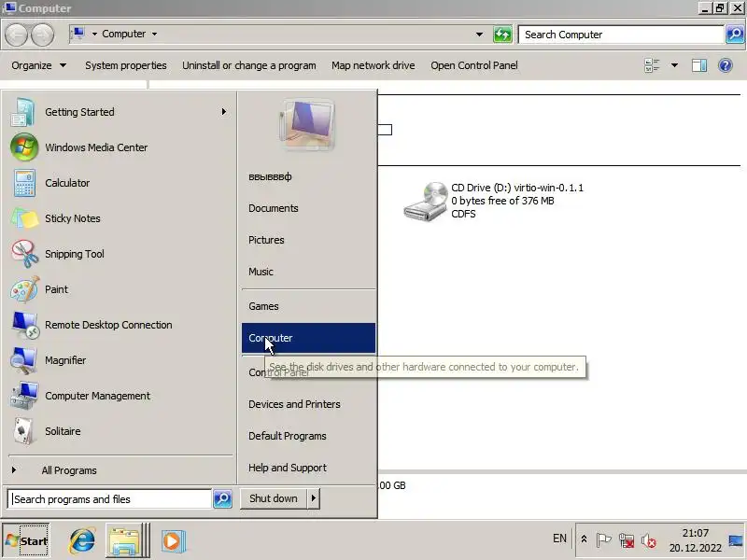Image resolution: width=747 pixels, height=560 pixels.
Task: Click Map network drive
Action: (373, 65)
